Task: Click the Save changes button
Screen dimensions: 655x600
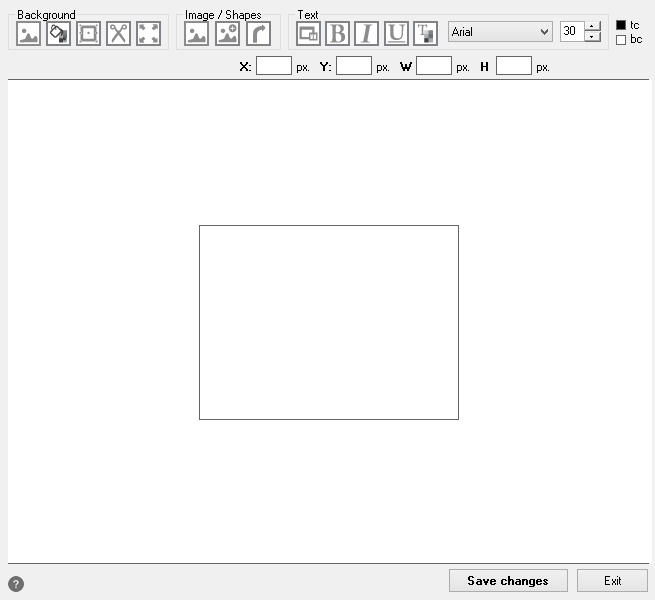Action: (507, 581)
